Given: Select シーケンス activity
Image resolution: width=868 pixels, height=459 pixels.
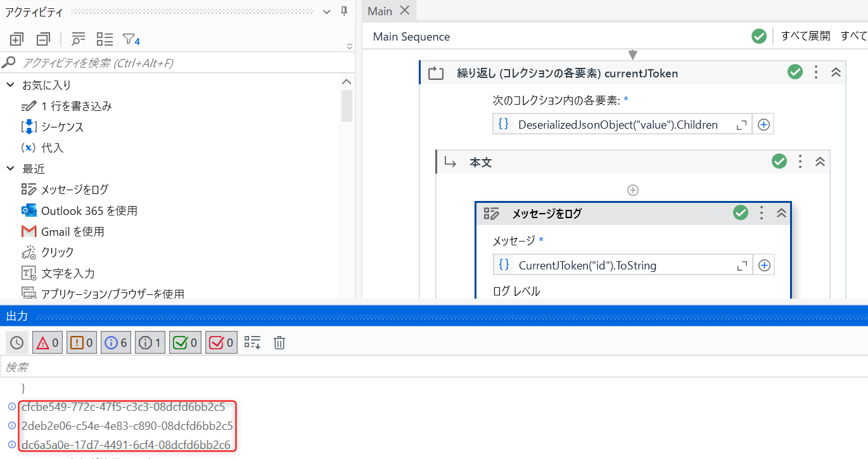Looking at the screenshot, I should click(x=53, y=127).
